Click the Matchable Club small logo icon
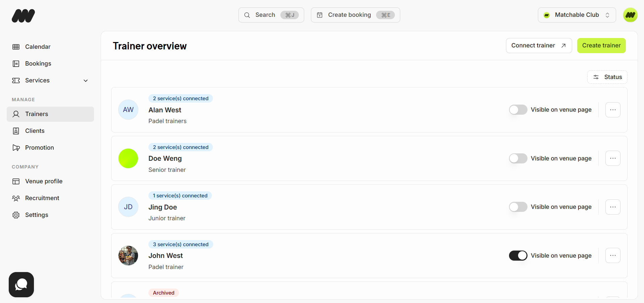 [547, 15]
